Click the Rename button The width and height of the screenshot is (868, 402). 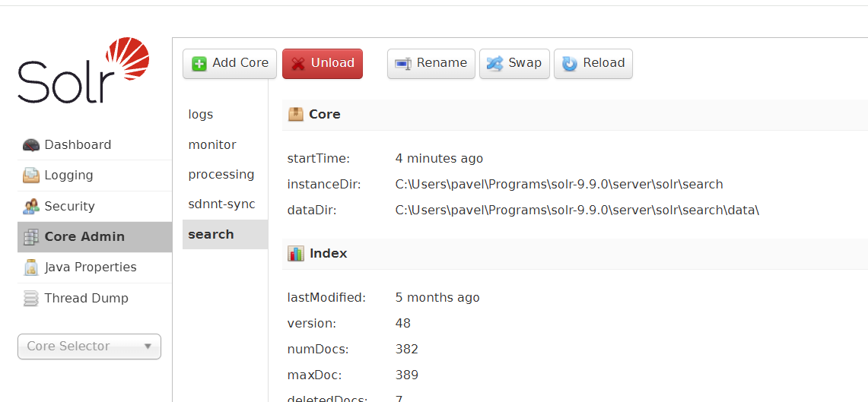point(431,64)
